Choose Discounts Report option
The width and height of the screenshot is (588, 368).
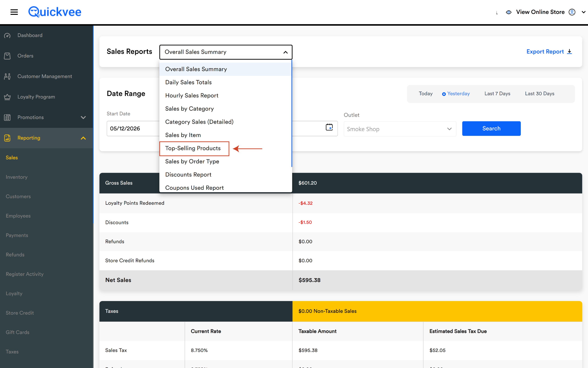225,175
